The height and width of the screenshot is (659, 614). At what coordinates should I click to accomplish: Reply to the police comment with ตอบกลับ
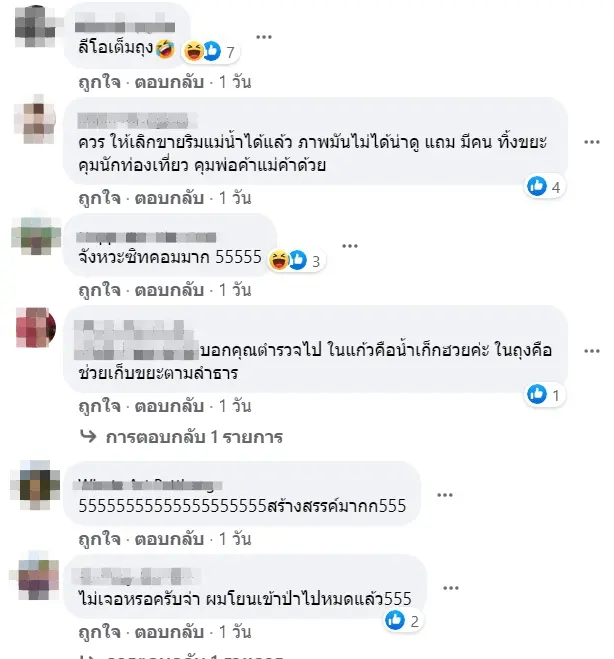pyautogui.click(x=169, y=406)
